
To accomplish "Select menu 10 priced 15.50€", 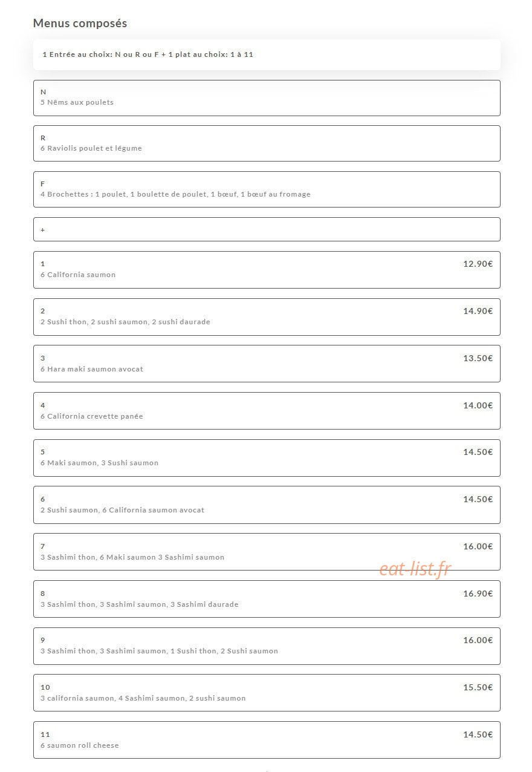I will pyautogui.click(x=267, y=693).
